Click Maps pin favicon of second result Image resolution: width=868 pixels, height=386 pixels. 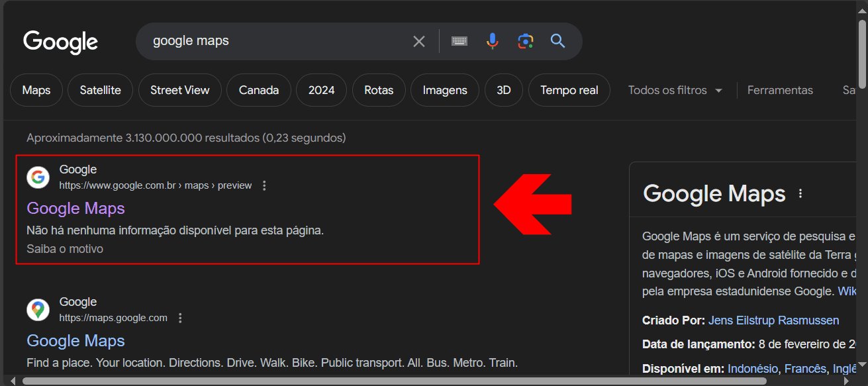click(38, 310)
